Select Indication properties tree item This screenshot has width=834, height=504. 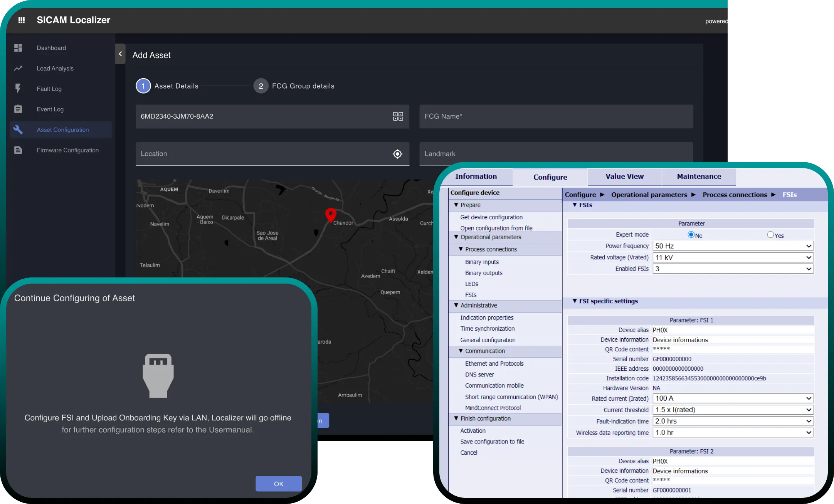[x=487, y=318]
